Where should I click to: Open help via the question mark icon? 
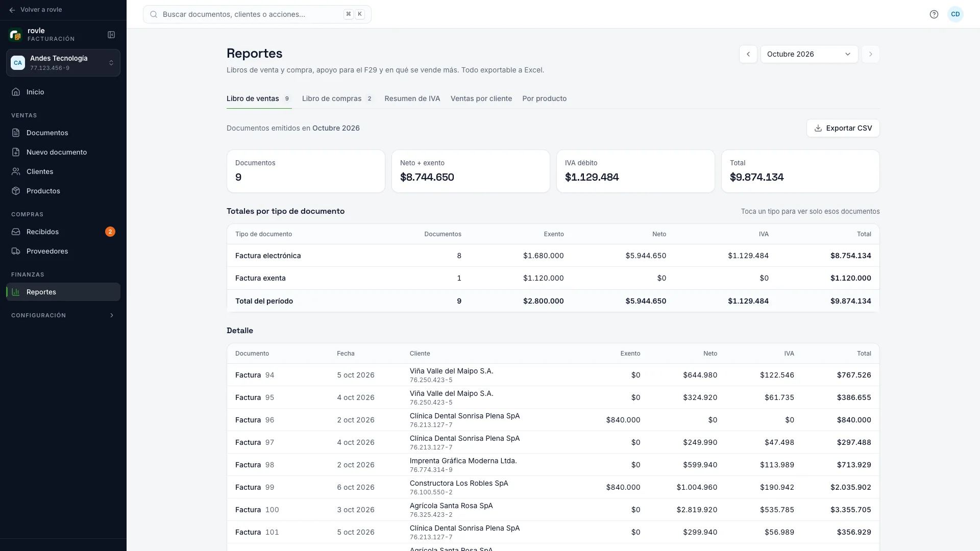click(934, 14)
